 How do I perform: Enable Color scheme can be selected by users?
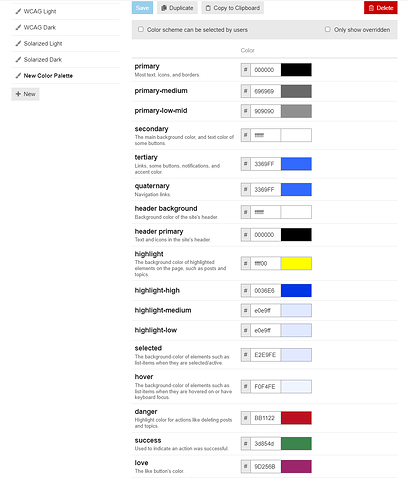(x=141, y=29)
